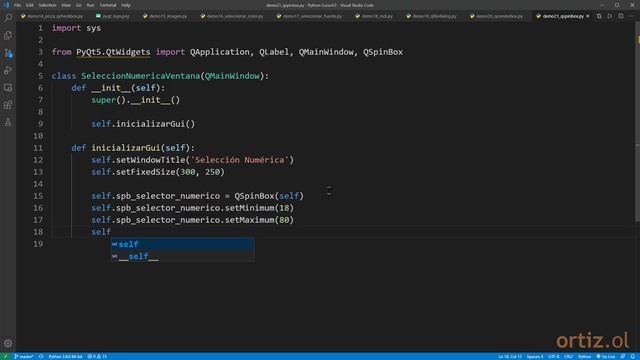This screenshot has width=640, height=360.
Task: Choose '__self__' autocomplete suggestion
Action: point(183,256)
